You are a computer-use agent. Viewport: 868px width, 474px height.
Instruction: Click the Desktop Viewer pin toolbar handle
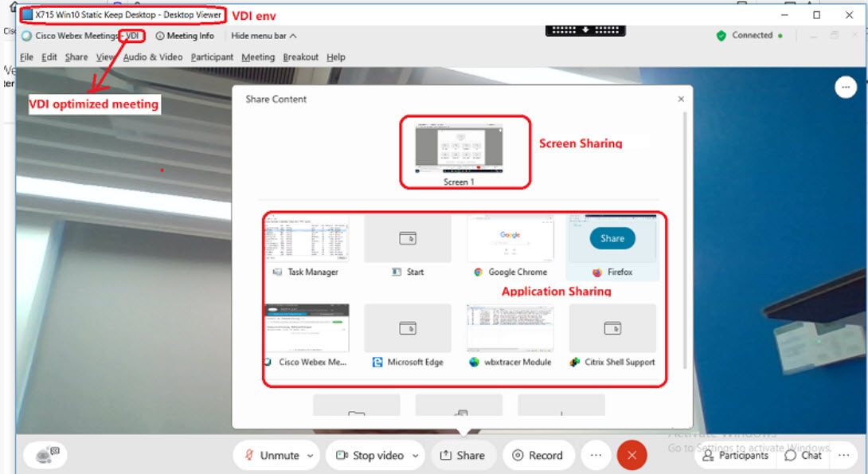tap(585, 30)
